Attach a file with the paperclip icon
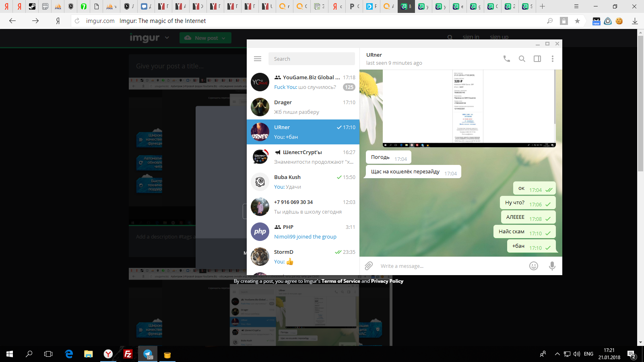This screenshot has height=362, width=644. 369,266
